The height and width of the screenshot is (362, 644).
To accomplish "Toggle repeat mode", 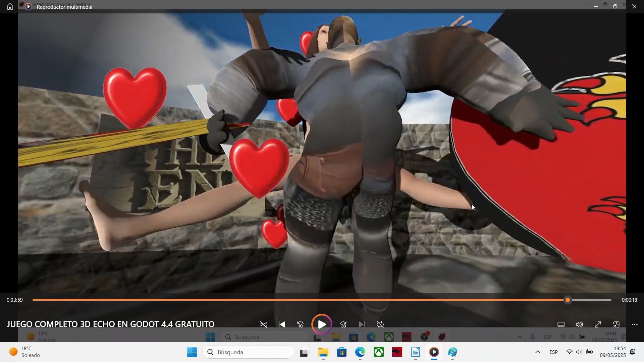I will (380, 324).
